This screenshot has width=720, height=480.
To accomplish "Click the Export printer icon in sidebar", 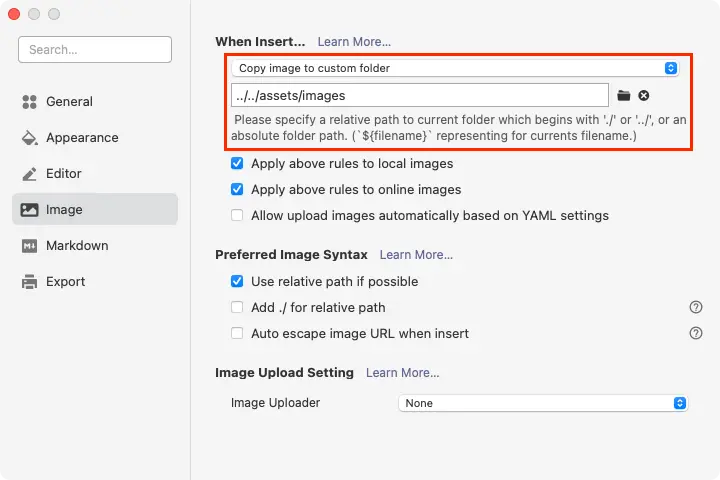I will [29, 281].
